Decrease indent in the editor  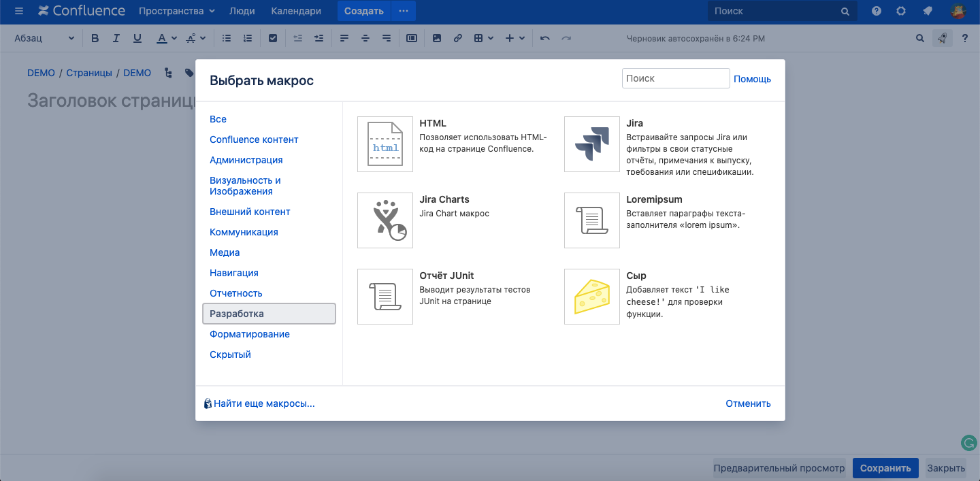(x=297, y=39)
